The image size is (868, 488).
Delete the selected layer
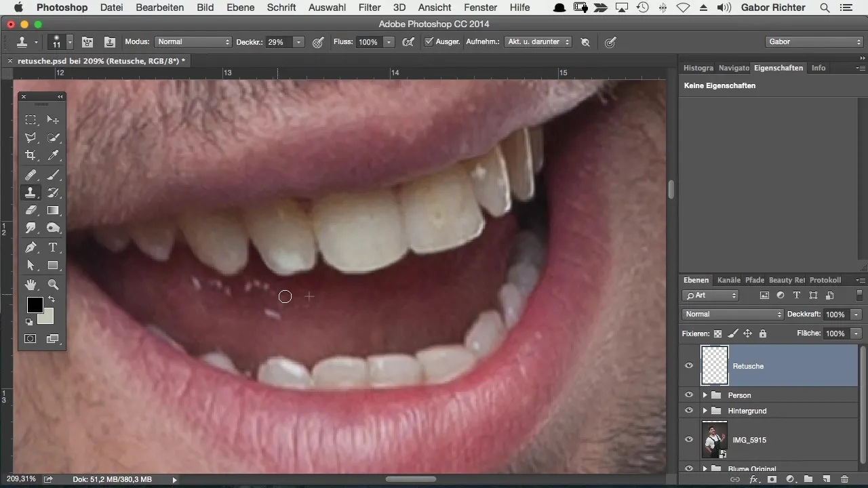point(844,479)
